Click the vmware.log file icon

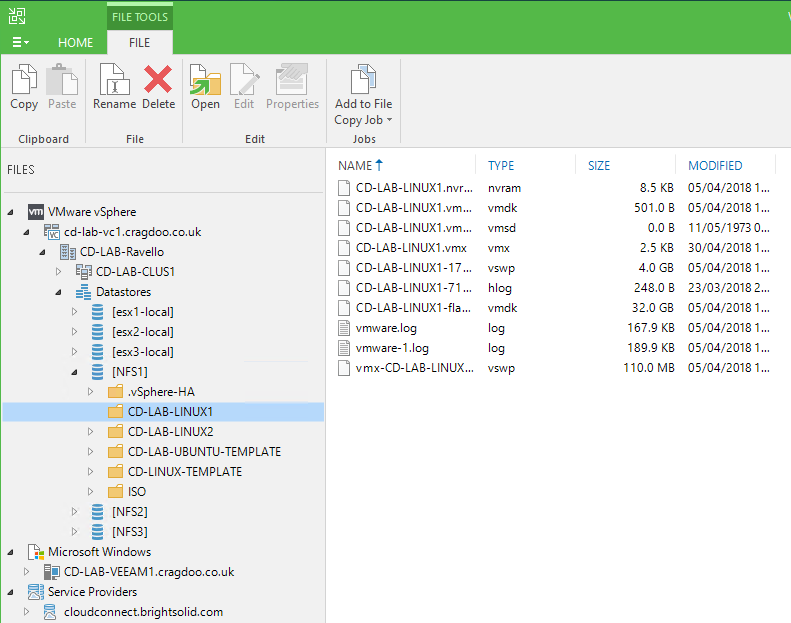pyautogui.click(x=344, y=328)
